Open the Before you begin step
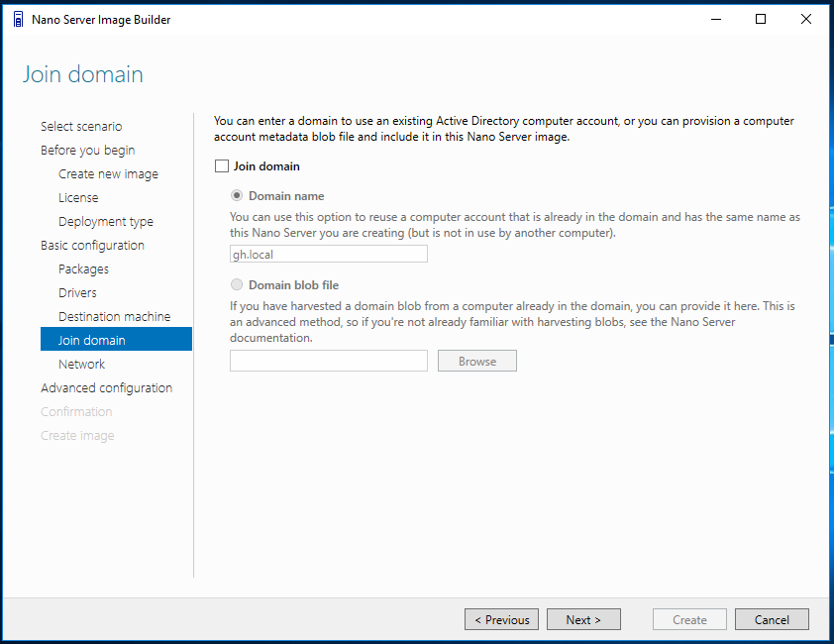Screen dimensions: 834x644 [x=88, y=150]
